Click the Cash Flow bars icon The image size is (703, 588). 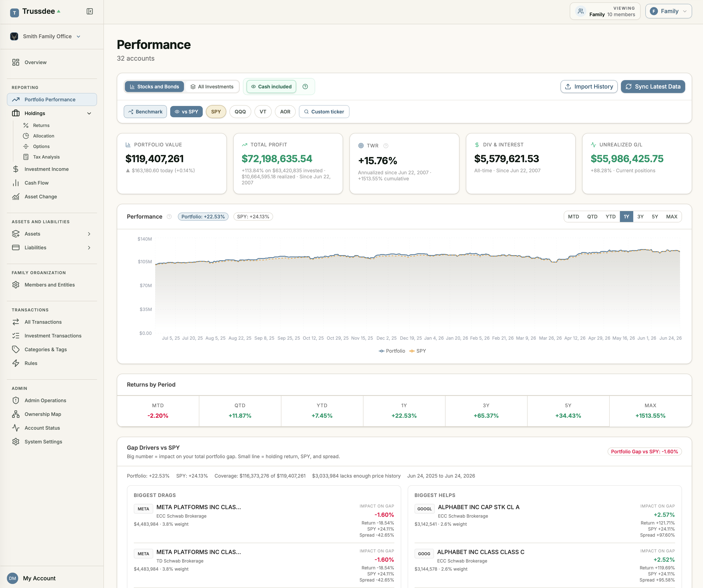[x=16, y=183]
